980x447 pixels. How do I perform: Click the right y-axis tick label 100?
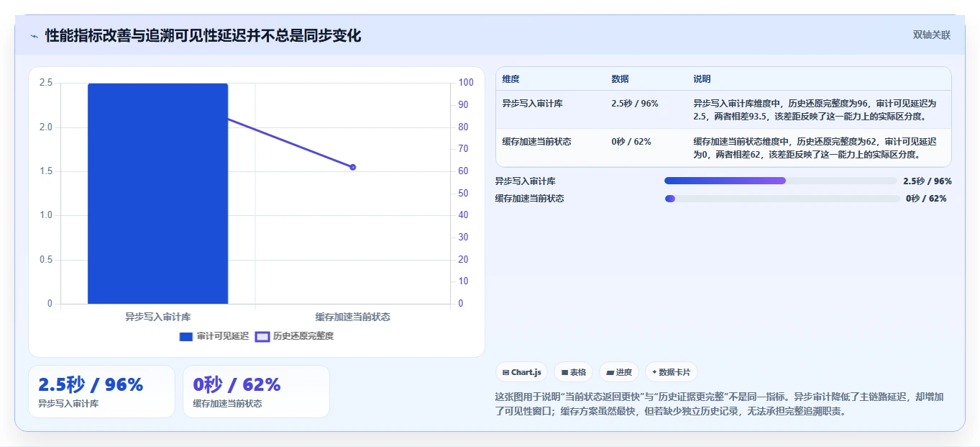coord(466,83)
